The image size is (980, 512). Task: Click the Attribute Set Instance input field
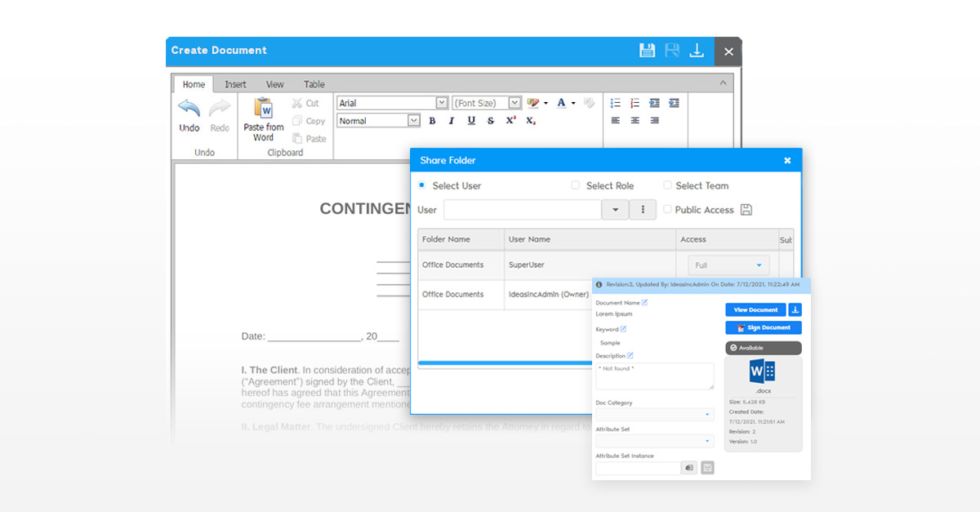click(638, 468)
